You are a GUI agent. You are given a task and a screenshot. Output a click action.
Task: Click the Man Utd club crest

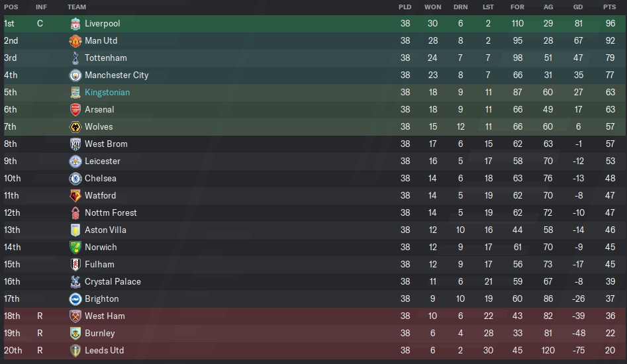point(75,41)
